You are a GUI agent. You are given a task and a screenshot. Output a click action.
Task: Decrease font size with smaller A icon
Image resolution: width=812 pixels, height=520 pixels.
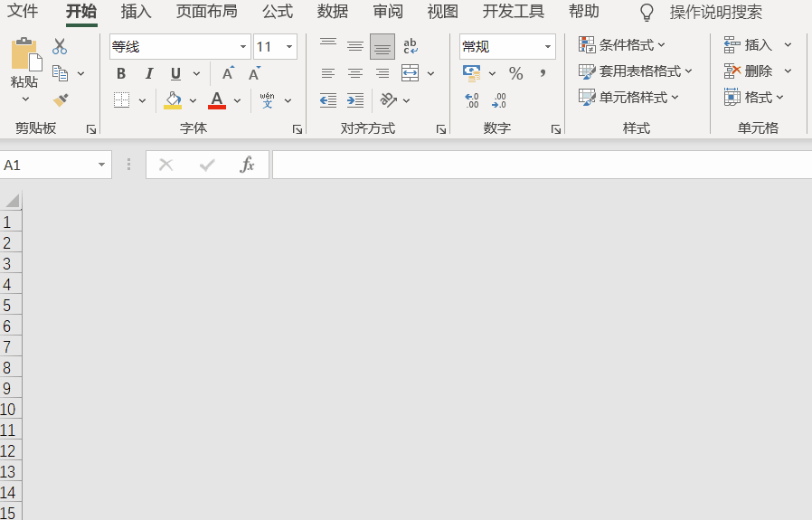(x=254, y=73)
